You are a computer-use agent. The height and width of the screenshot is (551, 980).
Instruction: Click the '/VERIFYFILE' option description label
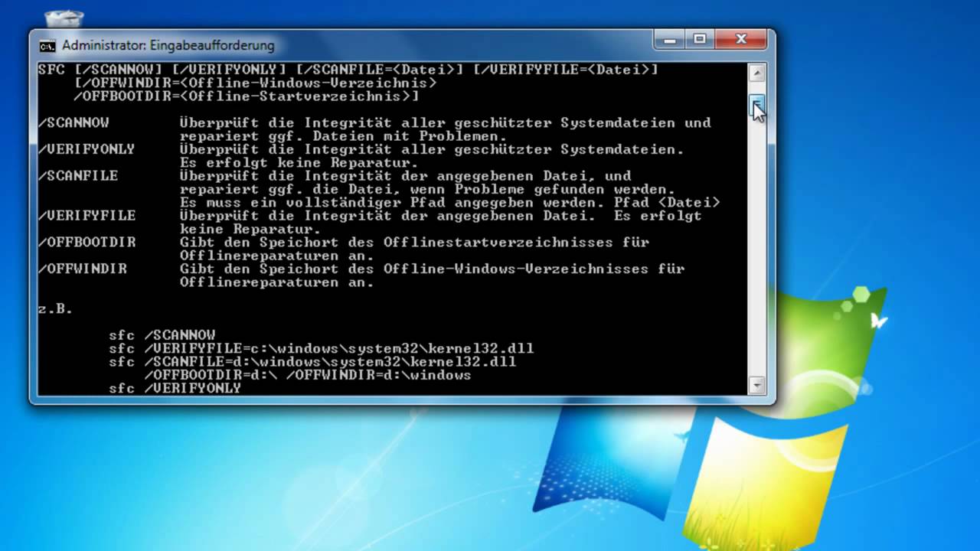tap(87, 216)
